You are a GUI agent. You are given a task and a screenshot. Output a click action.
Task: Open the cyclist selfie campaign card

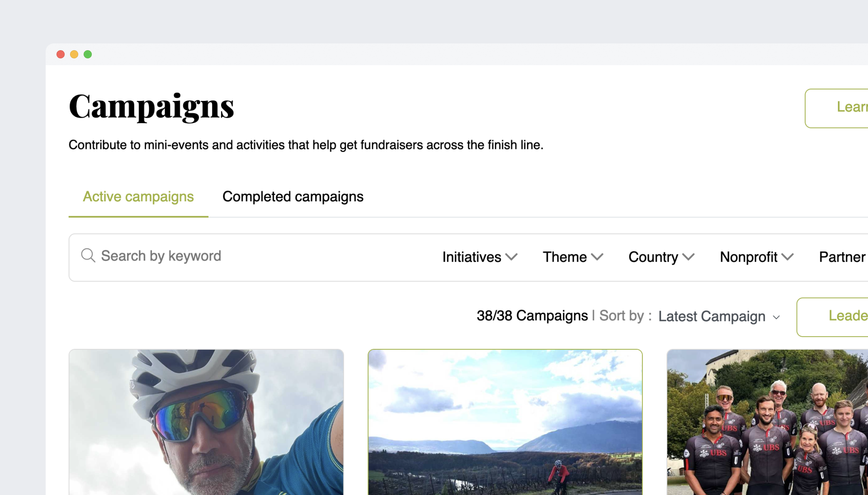tap(206, 422)
